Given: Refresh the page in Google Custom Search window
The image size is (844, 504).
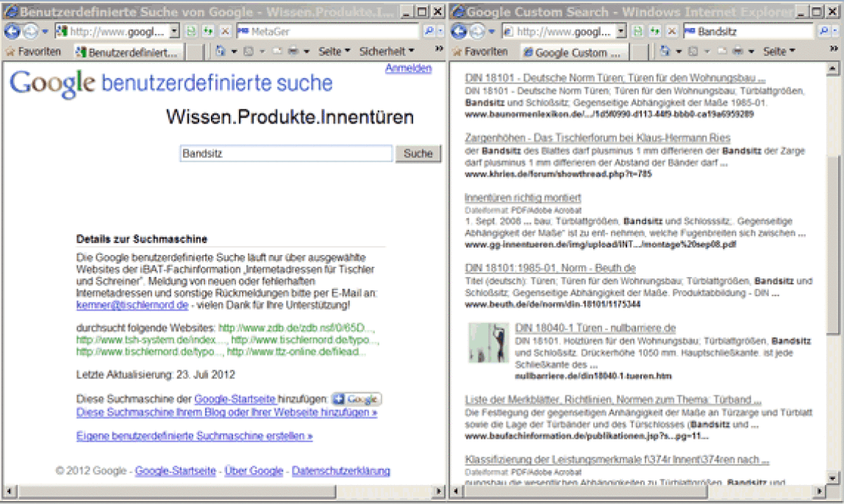Looking at the screenshot, I should coord(655,32).
